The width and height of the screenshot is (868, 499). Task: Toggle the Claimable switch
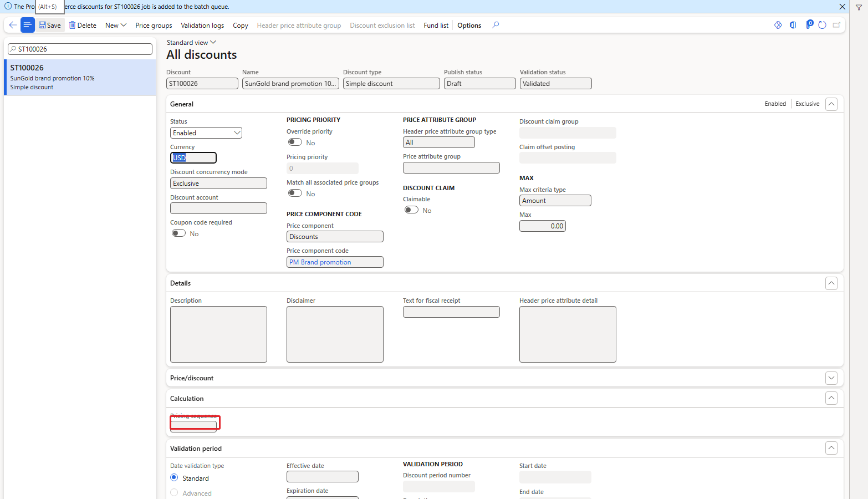pos(411,210)
